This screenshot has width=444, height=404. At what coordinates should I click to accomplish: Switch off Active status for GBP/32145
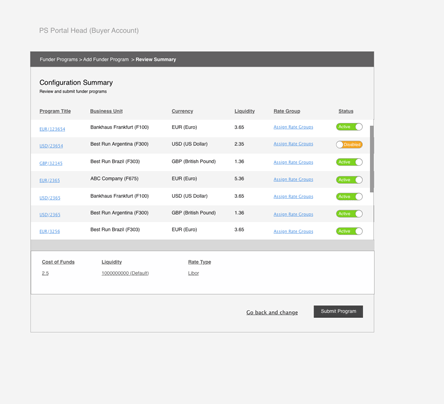[x=349, y=162]
